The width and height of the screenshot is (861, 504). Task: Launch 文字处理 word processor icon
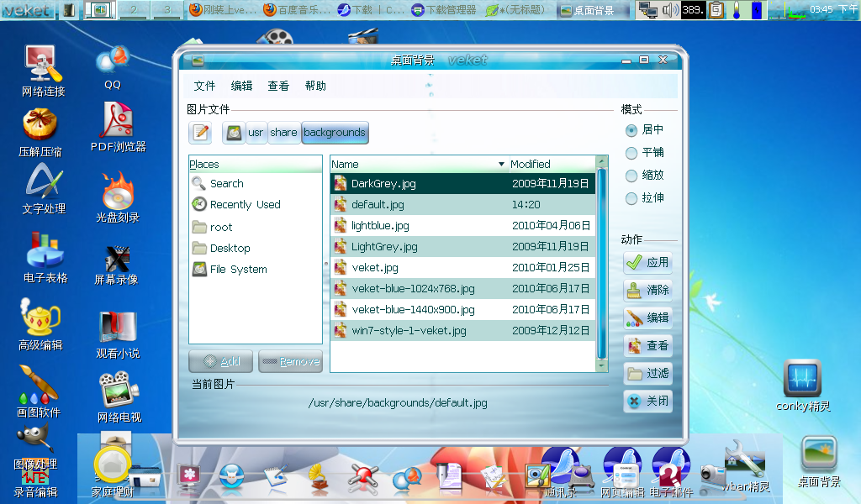click(44, 190)
